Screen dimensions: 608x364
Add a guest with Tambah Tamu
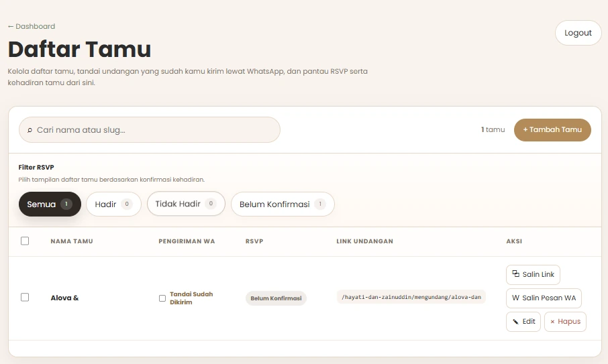click(x=552, y=130)
